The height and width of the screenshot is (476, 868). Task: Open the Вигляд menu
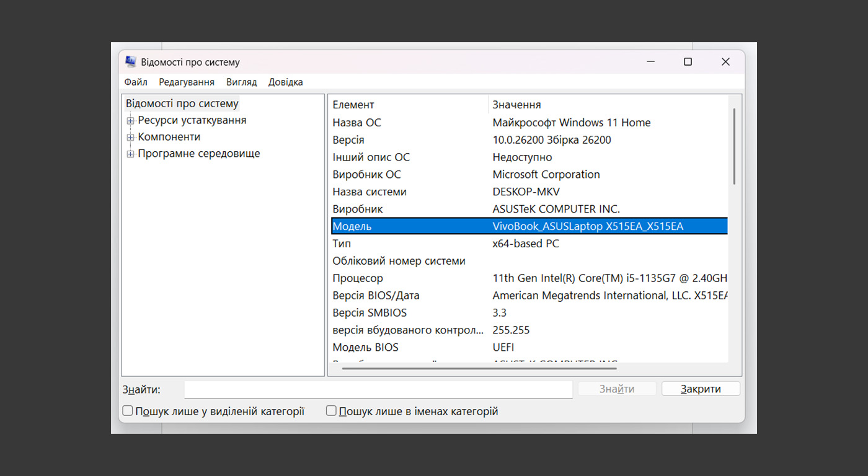click(x=242, y=82)
